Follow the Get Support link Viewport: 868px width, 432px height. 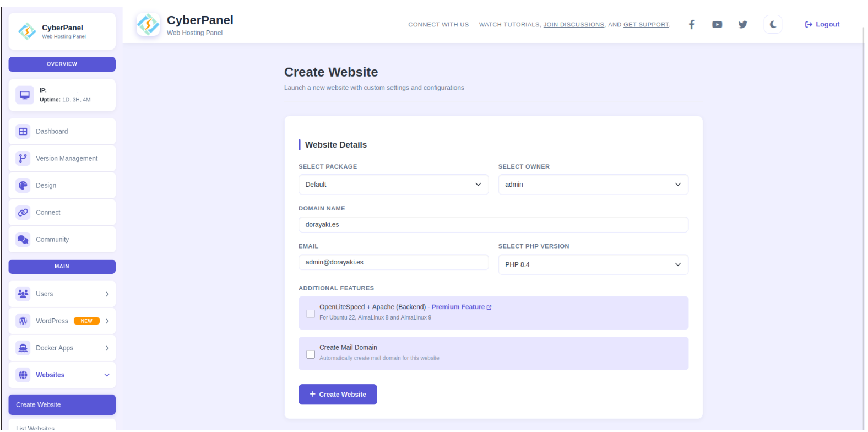[646, 25]
